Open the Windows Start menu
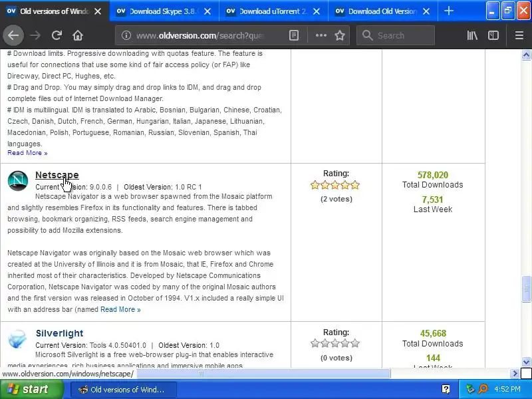This screenshot has height=399, width=532. pyautogui.click(x=32, y=389)
